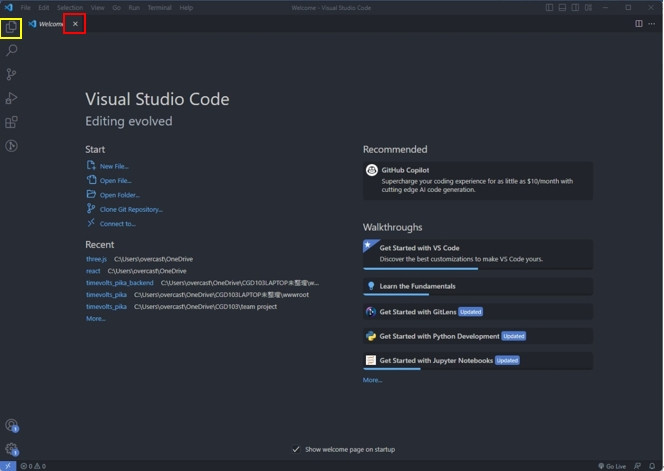Click the split editor button

tap(639, 24)
